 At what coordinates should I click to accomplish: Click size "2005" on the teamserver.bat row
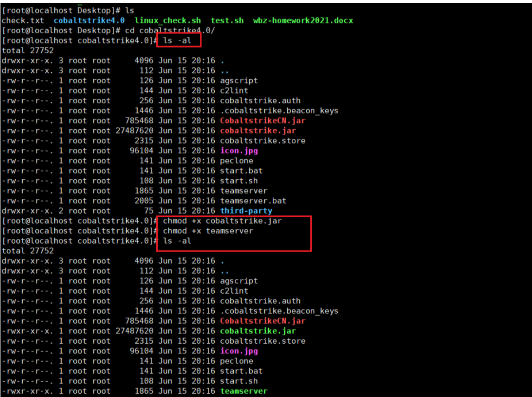click(x=144, y=201)
